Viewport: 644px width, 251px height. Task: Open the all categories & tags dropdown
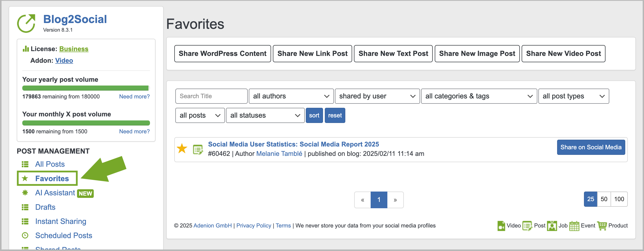coord(479,96)
